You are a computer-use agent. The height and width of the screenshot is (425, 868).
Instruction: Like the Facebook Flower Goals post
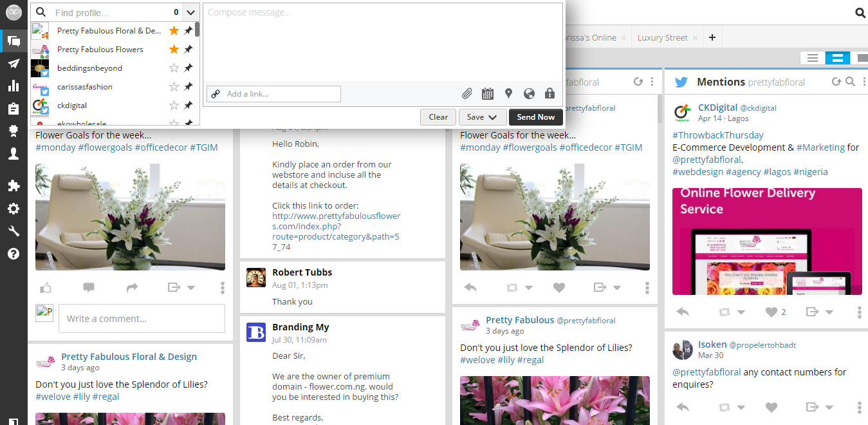click(x=45, y=287)
